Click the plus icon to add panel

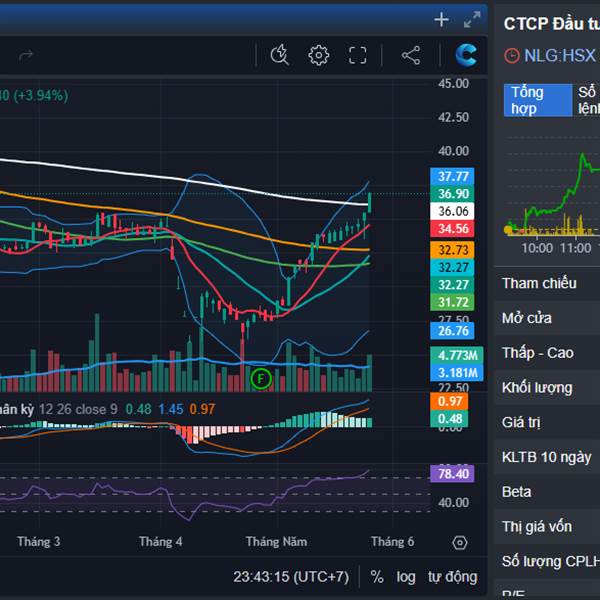coord(441,19)
